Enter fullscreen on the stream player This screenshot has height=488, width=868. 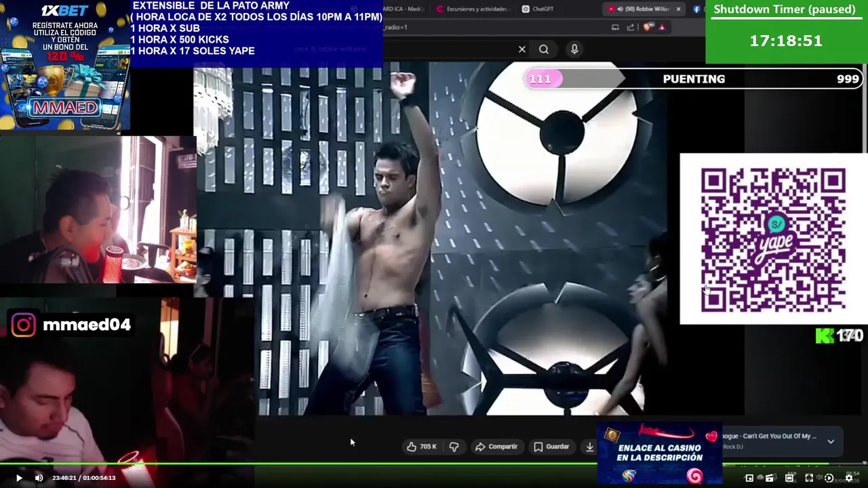pyautogui.click(x=809, y=478)
